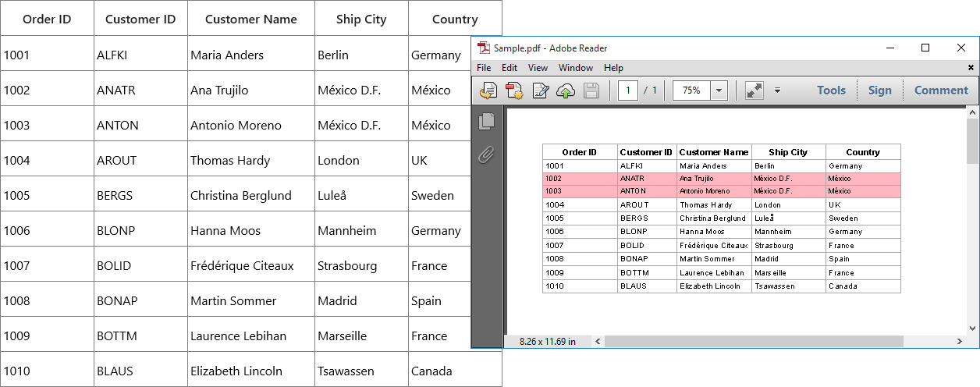Open the View menu
The width and height of the screenshot is (980, 387).
538,68
